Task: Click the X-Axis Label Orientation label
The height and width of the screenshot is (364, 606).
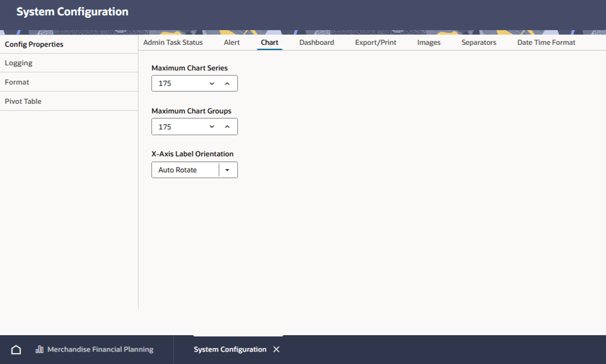Action: (193, 154)
